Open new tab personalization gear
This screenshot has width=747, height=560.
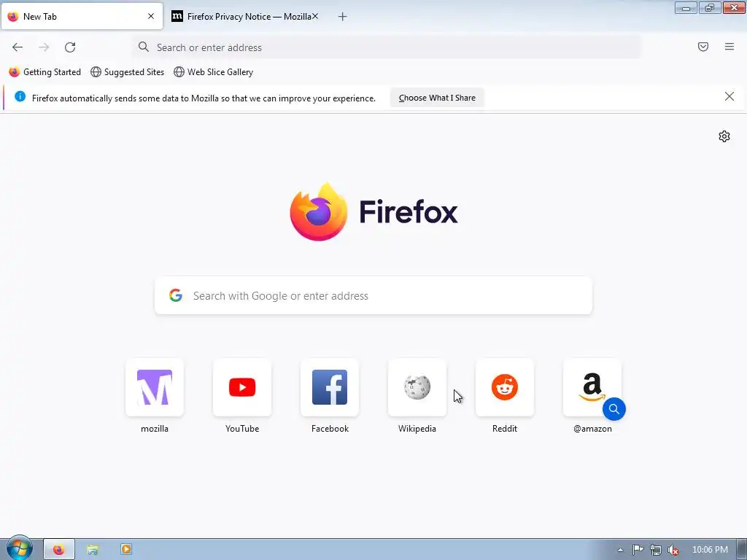point(724,136)
